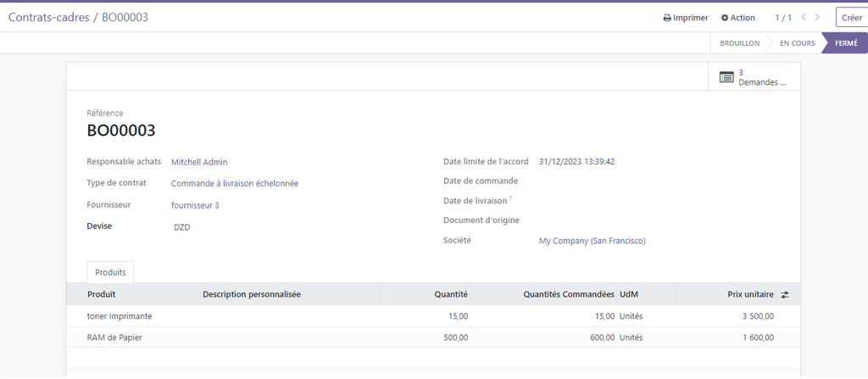Open optional columns settings icon

pyautogui.click(x=785, y=294)
